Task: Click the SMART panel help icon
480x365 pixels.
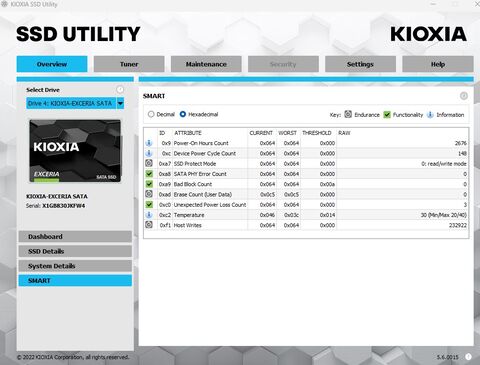Action: click(464, 96)
